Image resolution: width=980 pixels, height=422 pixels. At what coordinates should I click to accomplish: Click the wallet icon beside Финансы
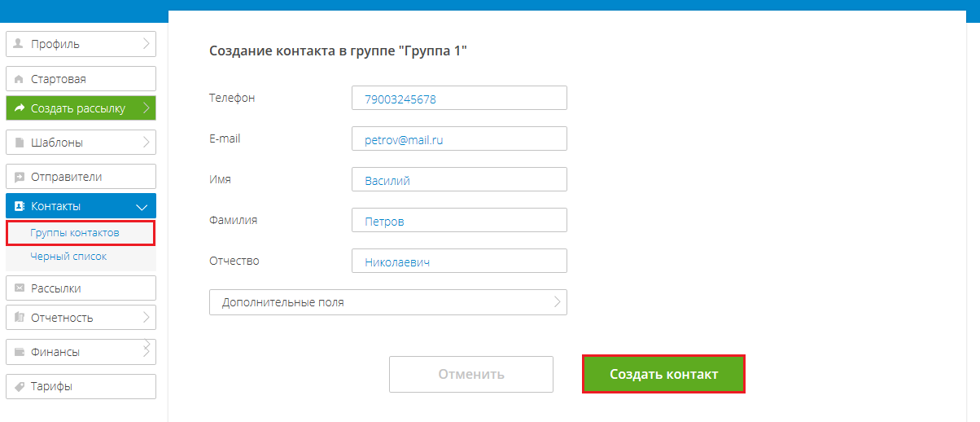(19, 353)
